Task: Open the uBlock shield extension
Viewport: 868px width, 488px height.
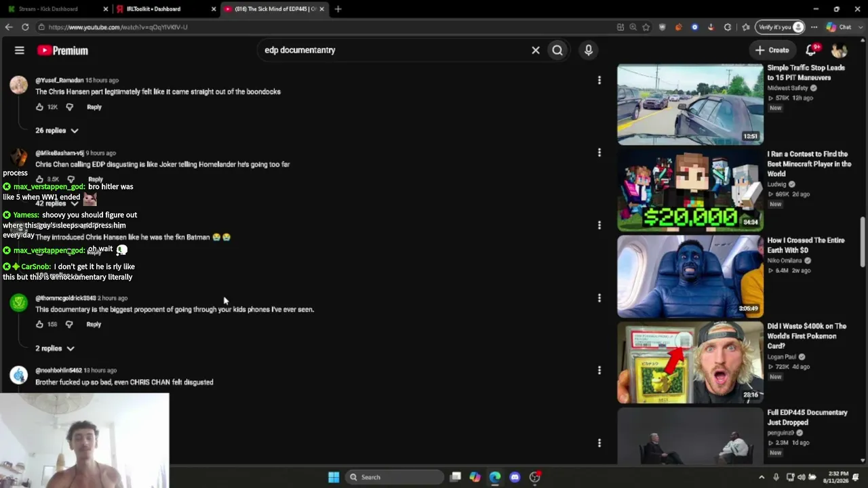Action: (x=663, y=27)
